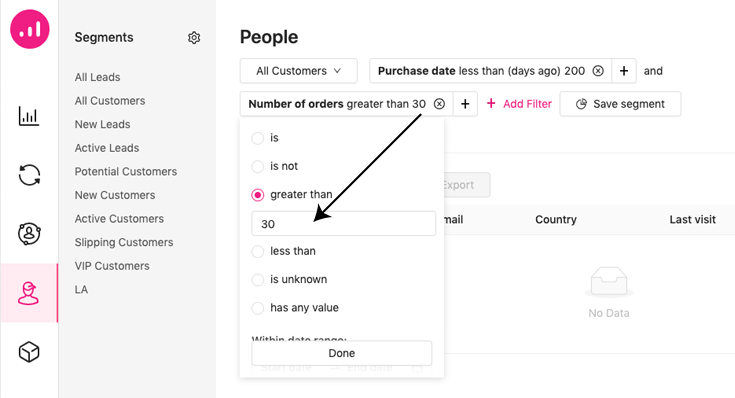The image size is (735, 398).
Task: Open the All Customers dropdown
Action: click(x=299, y=71)
